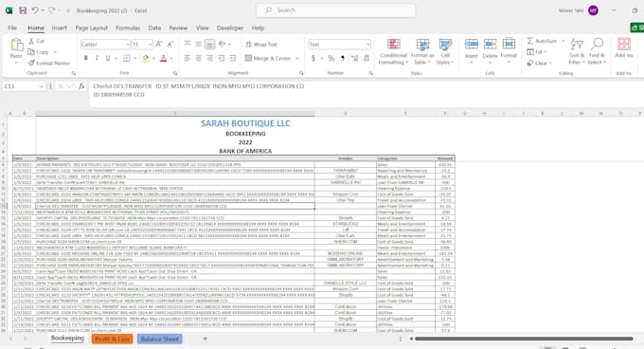Open the Clear options
Image resolution: width=644 pixels, height=349 pixels.
539,64
